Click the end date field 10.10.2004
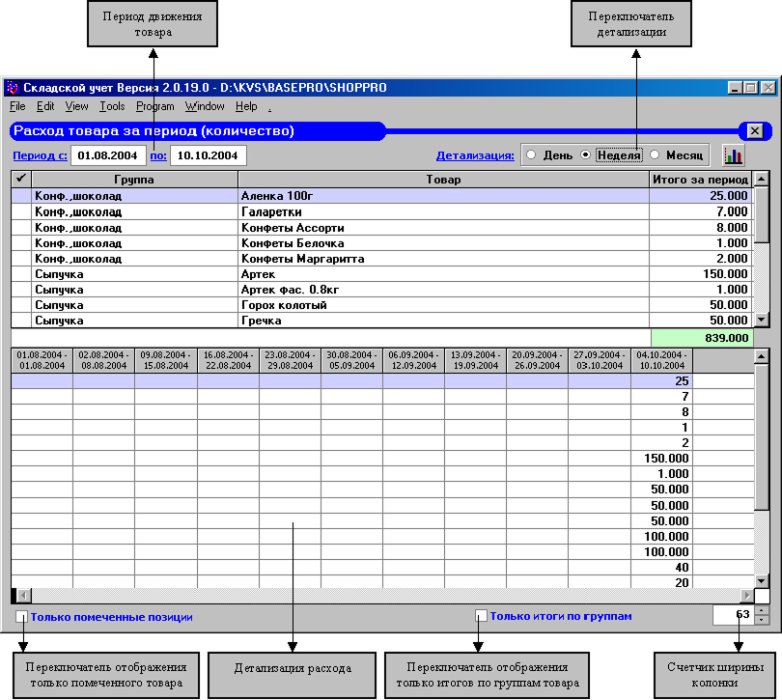782x700 pixels. 208,155
